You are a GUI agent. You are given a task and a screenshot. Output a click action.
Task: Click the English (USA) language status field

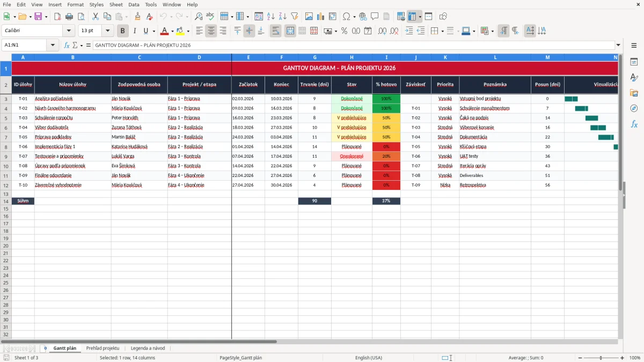tap(369, 358)
